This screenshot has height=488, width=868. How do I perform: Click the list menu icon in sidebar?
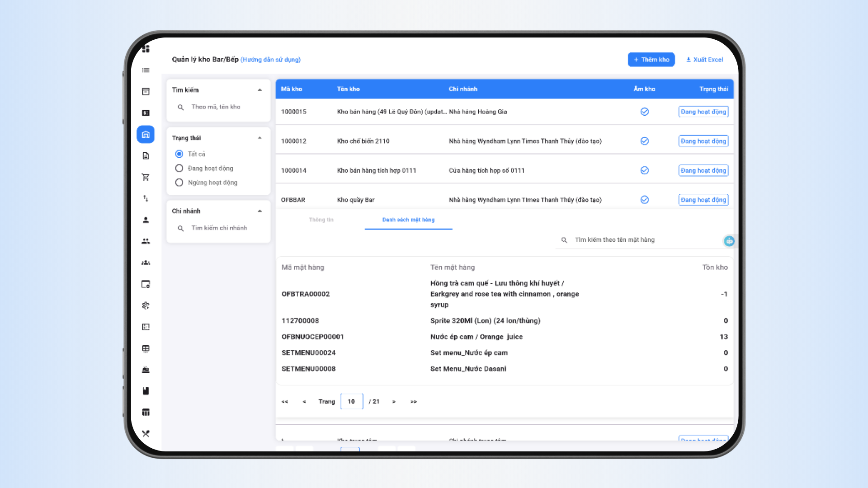(x=146, y=70)
